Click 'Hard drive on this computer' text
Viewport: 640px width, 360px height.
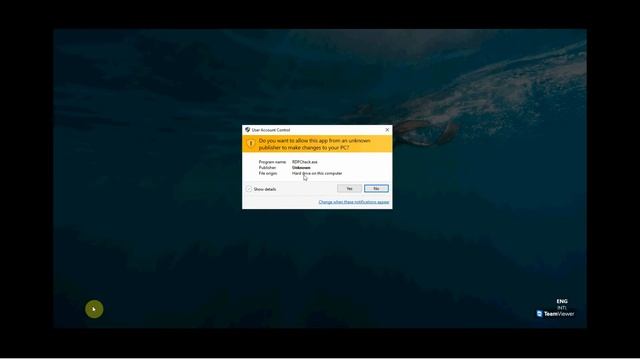coord(317,173)
